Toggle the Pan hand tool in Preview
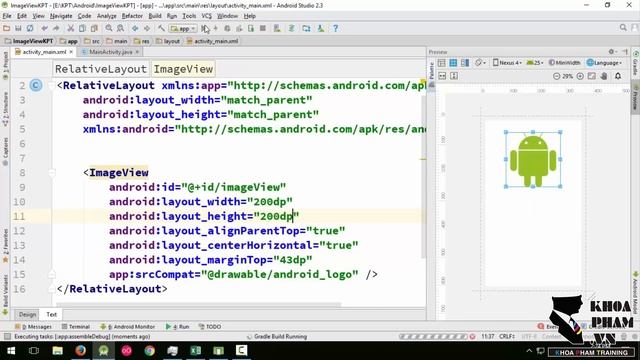The width and height of the screenshot is (640, 360). coord(604,76)
